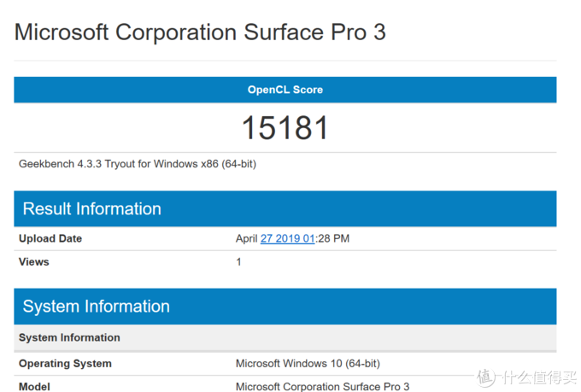Click the Geekbench 4.3.3 Tryout version line
The height and width of the screenshot is (392, 581).
tap(138, 164)
